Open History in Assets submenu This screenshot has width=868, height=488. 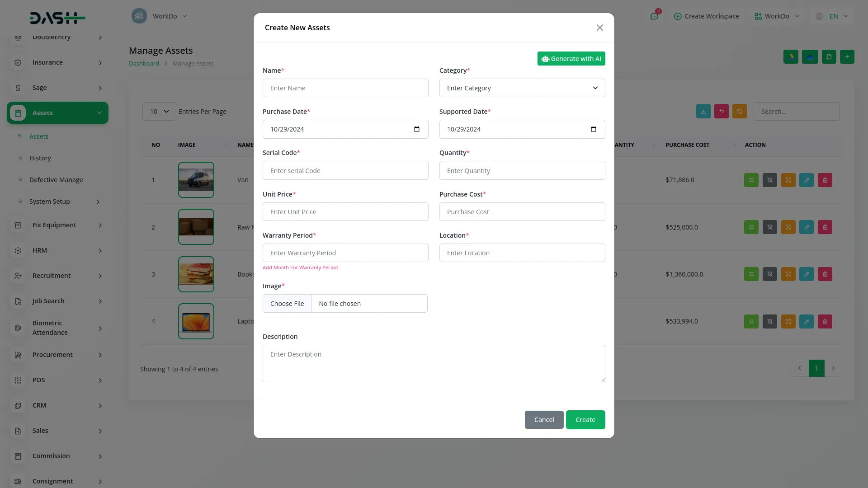click(x=40, y=158)
